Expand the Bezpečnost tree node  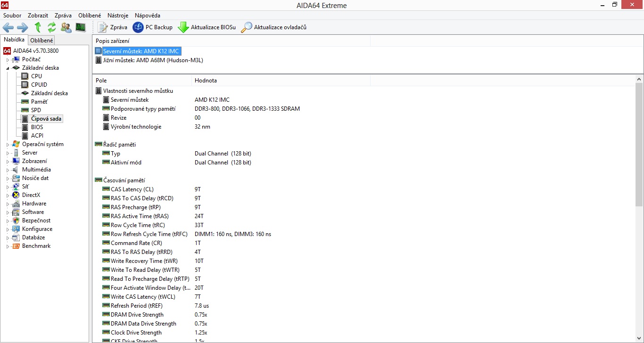(8, 221)
